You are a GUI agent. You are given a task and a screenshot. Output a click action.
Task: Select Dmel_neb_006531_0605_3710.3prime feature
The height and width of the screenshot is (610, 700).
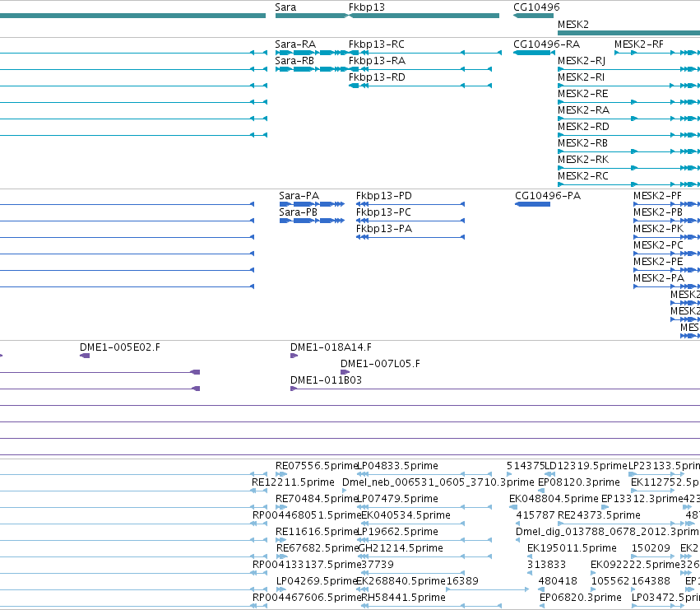click(344, 491)
